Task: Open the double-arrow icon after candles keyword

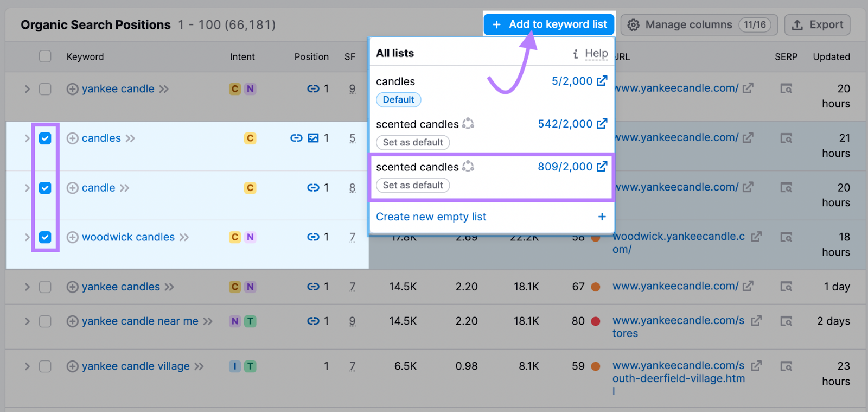Action: pyautogui.click(x=130, y=138)
